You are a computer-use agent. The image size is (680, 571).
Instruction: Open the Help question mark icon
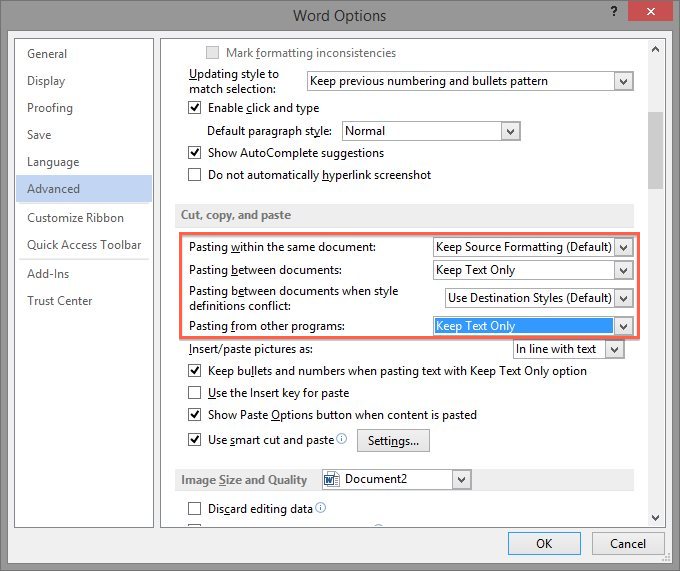[x=614, y=11]
